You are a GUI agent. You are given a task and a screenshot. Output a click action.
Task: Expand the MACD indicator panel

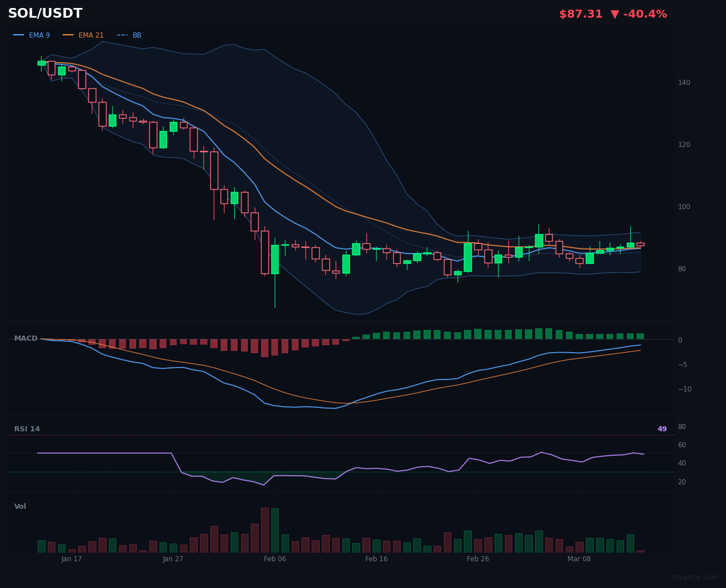pos(26,338)
